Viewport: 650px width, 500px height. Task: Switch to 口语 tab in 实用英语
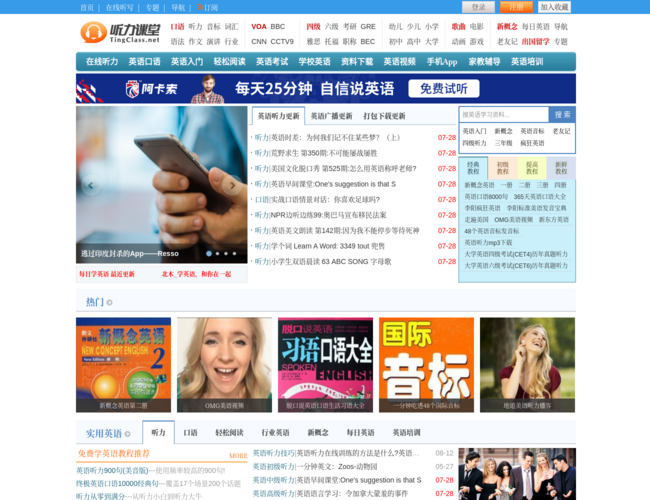point(190,433)
